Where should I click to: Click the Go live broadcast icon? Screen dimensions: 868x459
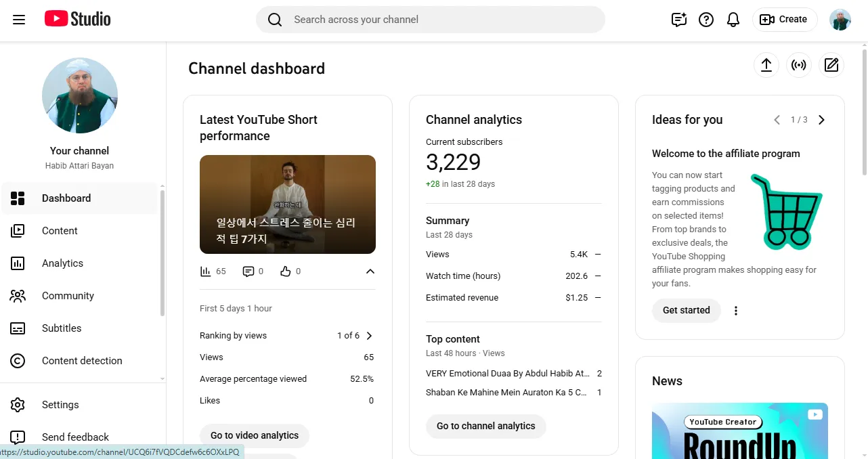pos(799,65)
